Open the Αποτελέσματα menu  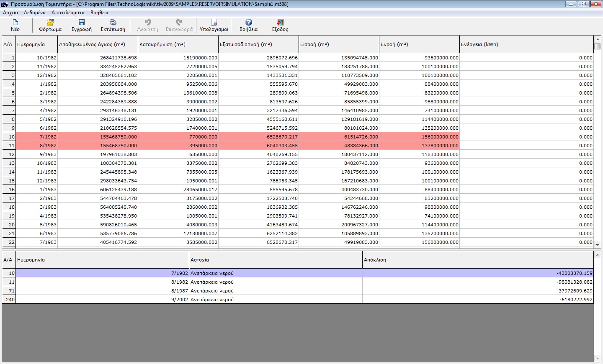tap(68, 13)
